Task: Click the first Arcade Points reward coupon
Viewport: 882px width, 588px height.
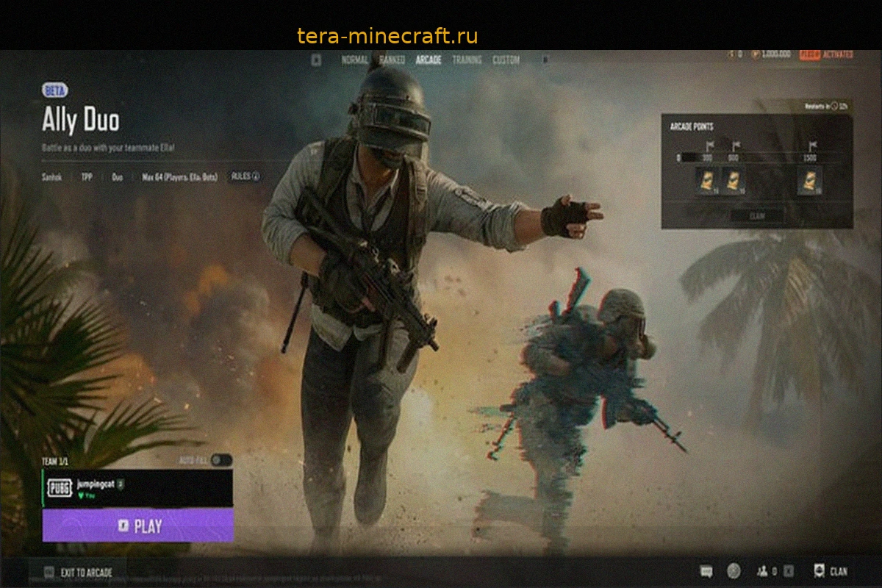Action: click(707, 180)
